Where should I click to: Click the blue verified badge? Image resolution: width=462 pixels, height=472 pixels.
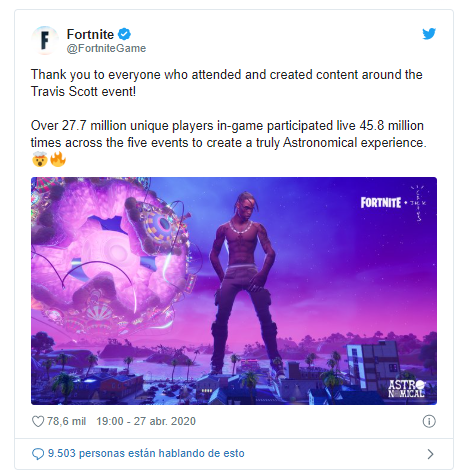[x=124, y=34]
